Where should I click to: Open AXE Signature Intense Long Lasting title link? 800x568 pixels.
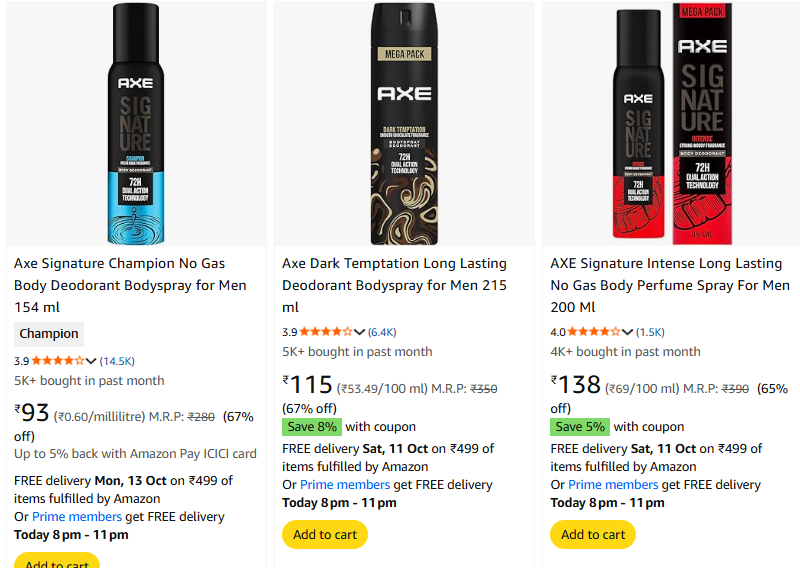coord(669,285)
